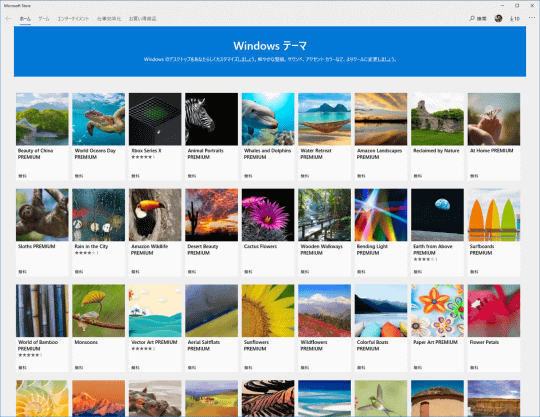Open the hummingbird theme in bottom row
Viewport: 540px width, 417px height.
pos(381,398)
